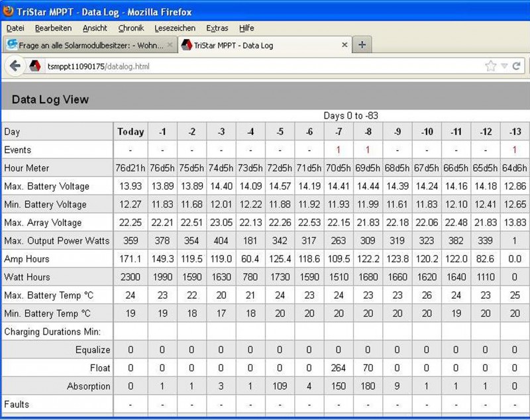Click the Firefox logo in title bar
The image size is (530, 420).
click(8, 11)
